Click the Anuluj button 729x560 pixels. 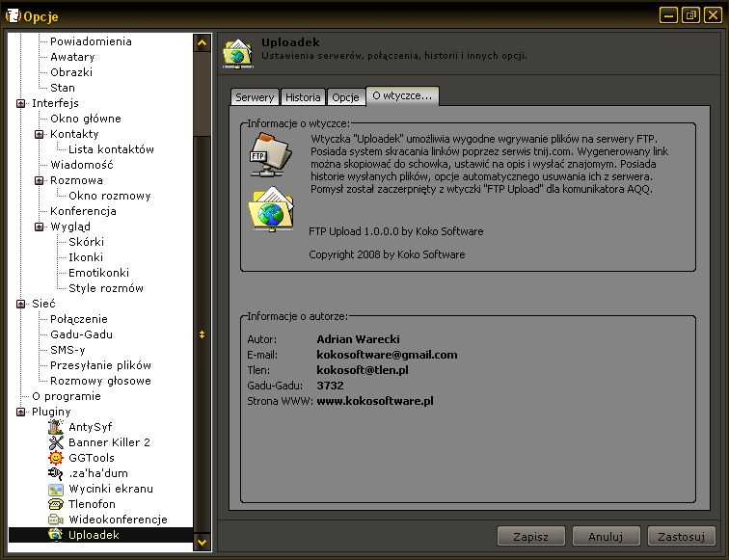(606, 536)
